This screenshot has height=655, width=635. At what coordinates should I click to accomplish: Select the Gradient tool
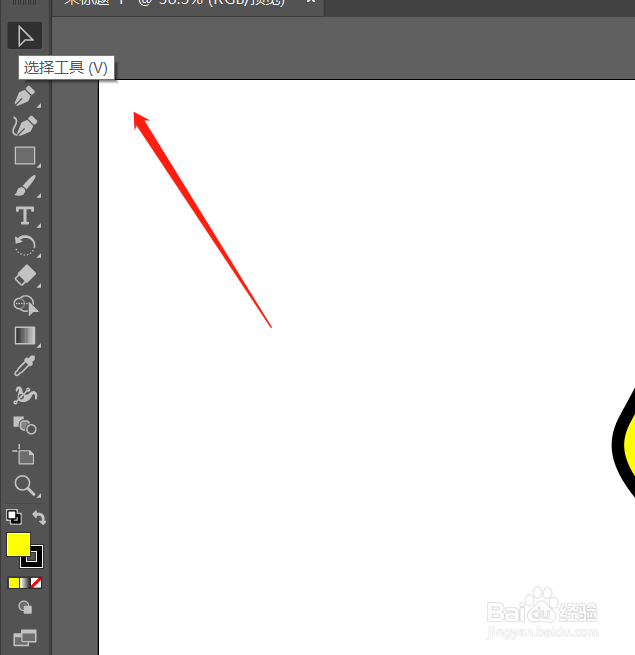tap(25, 335)
